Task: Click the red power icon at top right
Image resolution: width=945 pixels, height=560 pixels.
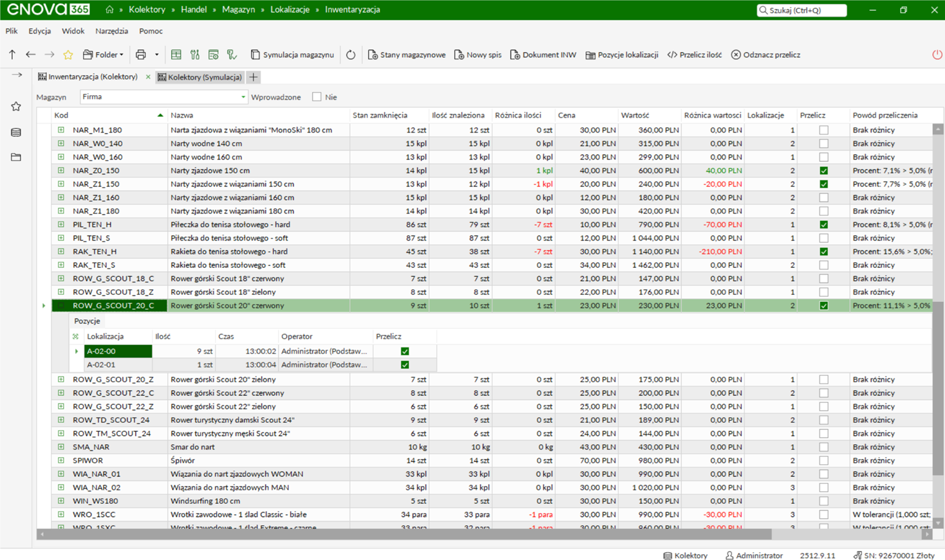Action: (937, 55)
